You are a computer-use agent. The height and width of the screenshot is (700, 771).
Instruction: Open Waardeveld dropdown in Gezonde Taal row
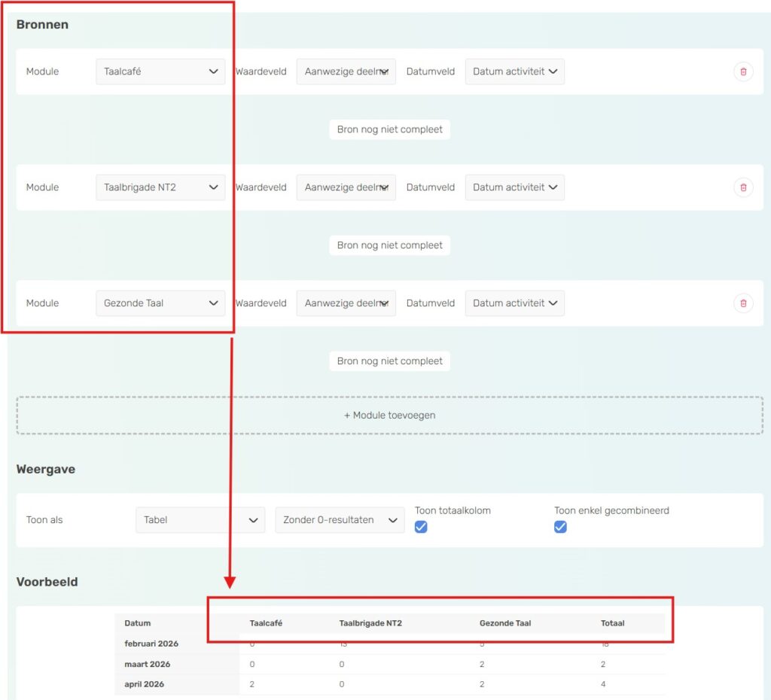coord(346,303)
